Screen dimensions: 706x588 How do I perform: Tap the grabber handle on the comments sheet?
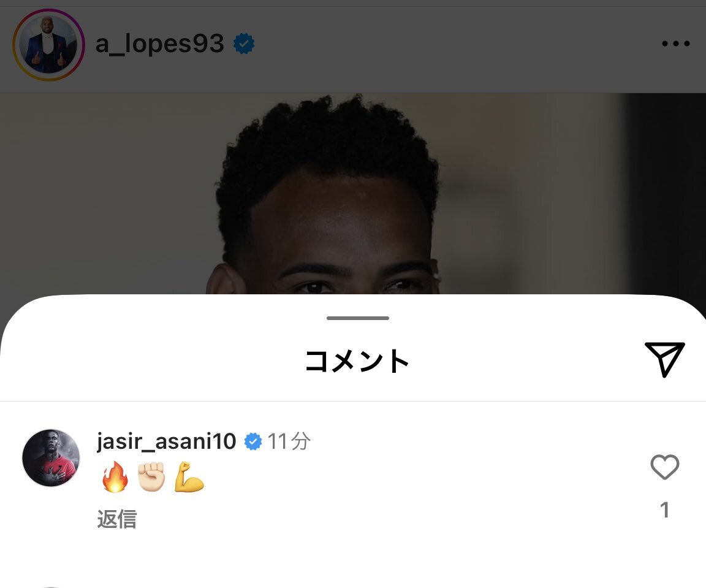(x=358, y=318)
